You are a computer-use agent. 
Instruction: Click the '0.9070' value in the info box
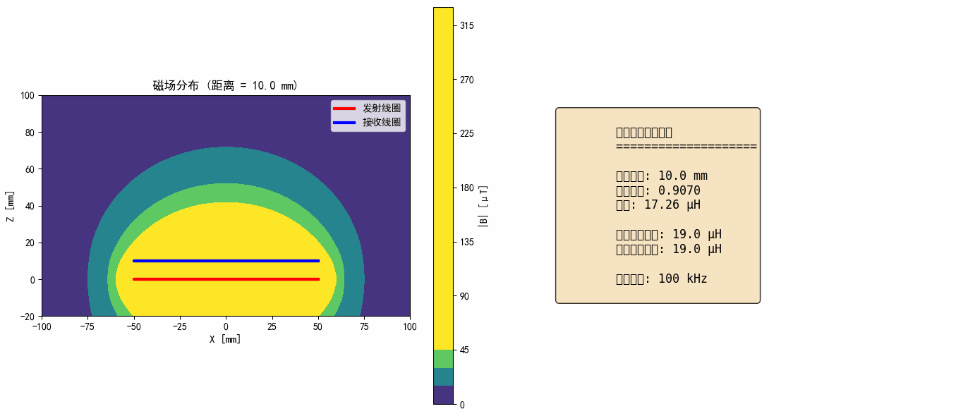point(679,190)
